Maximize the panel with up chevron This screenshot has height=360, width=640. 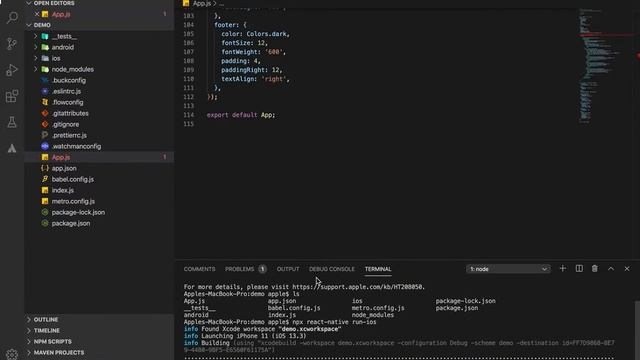point(611,269)
